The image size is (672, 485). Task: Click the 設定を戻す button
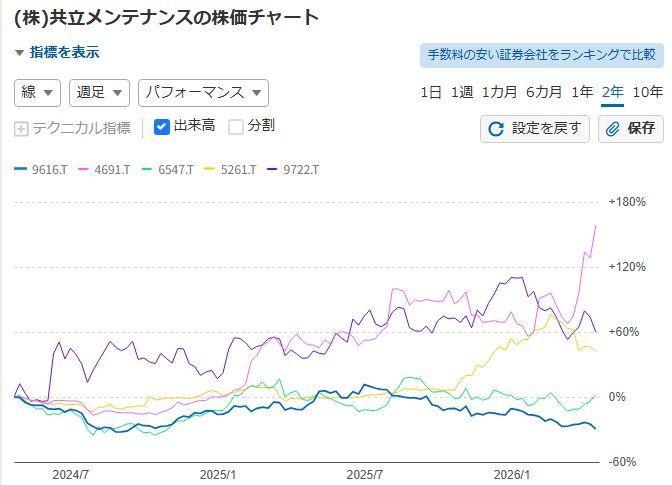pos(534,128)
